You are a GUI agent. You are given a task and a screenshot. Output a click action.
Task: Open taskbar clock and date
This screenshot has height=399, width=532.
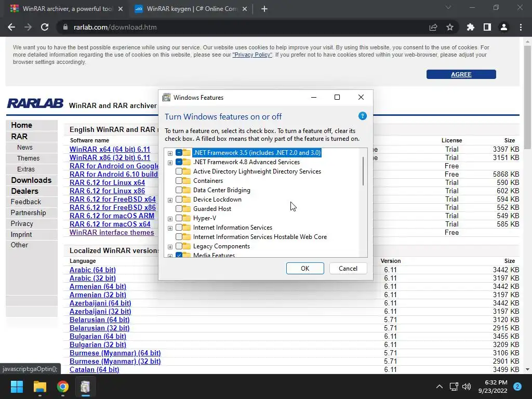tap(493, 387)
